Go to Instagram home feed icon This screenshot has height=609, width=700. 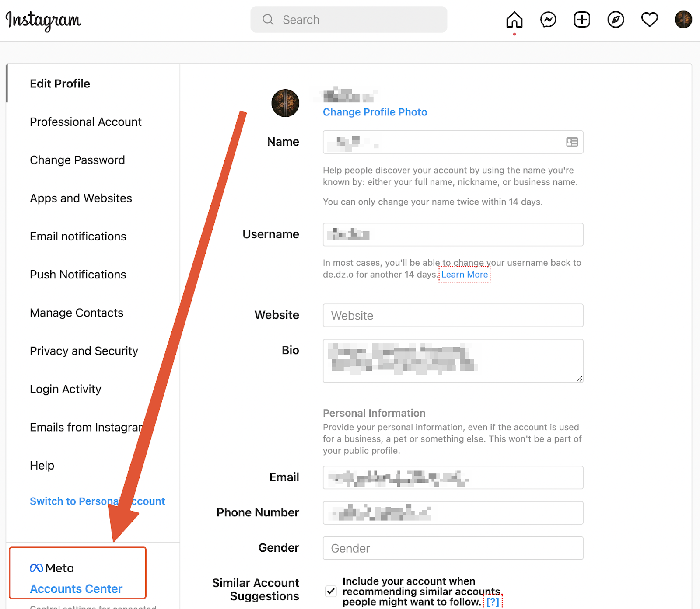[x=514, y=20]
